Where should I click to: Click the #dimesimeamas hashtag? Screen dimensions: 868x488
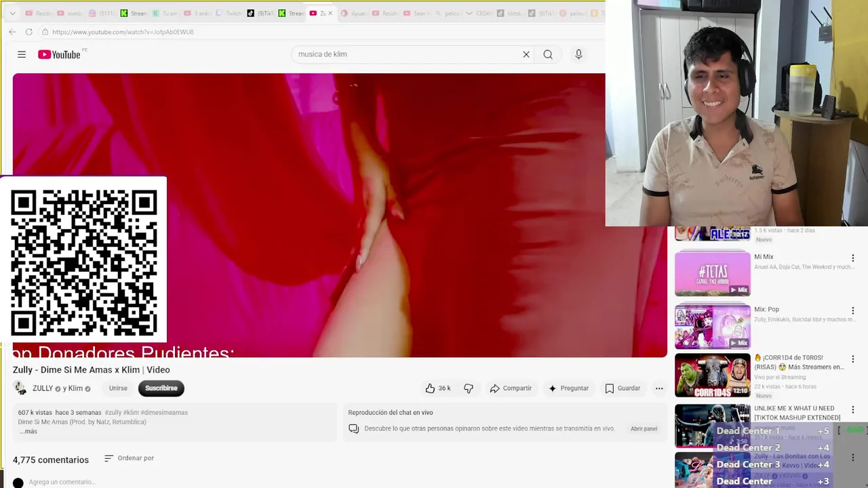click(x=164, y=413)
